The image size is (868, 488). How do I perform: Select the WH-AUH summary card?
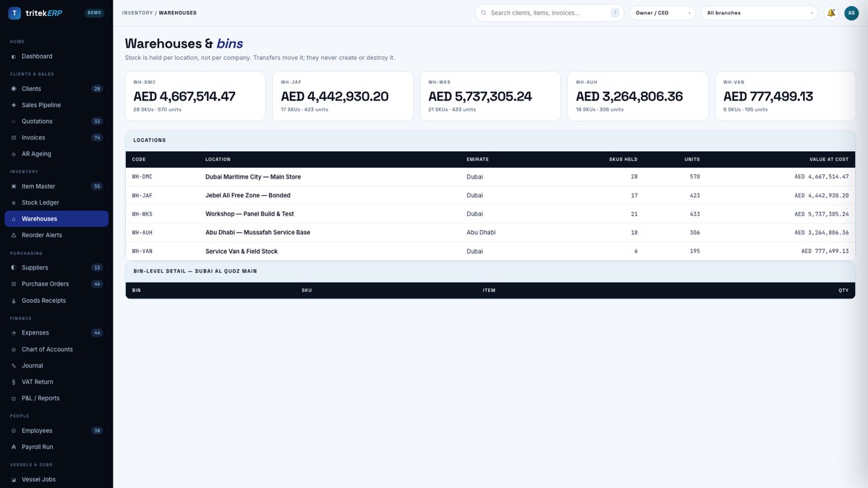638,96
